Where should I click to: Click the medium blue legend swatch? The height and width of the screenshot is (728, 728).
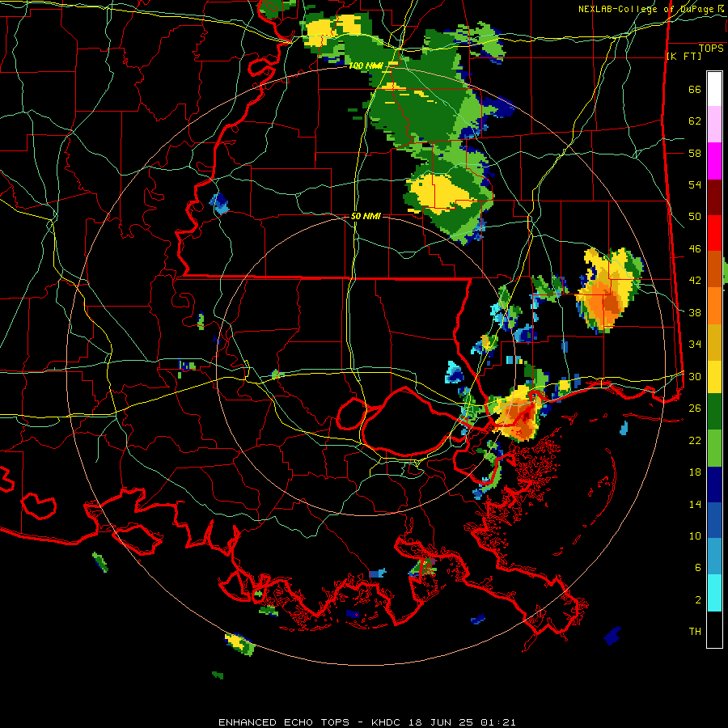pos(714,521)
